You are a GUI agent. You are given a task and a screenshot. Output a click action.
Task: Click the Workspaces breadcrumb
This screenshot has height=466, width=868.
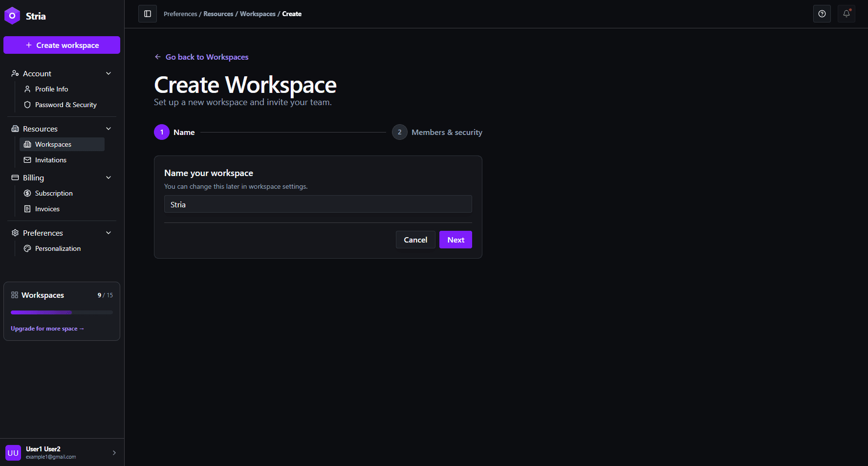pos(258,14)
